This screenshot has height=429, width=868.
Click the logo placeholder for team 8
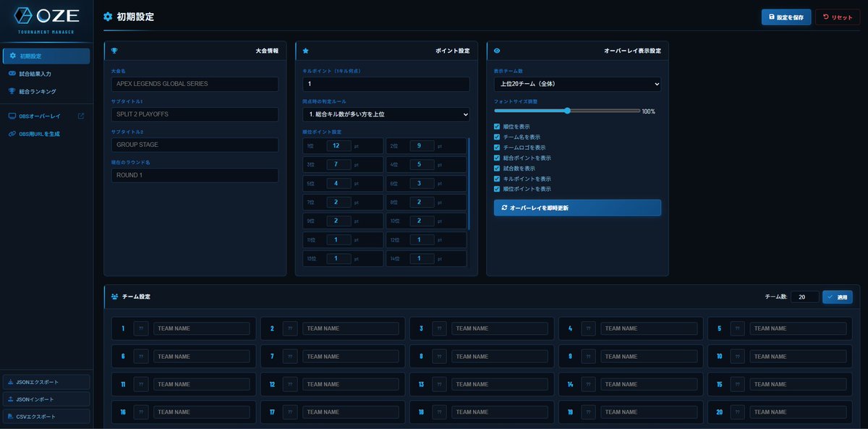point(439,357)
